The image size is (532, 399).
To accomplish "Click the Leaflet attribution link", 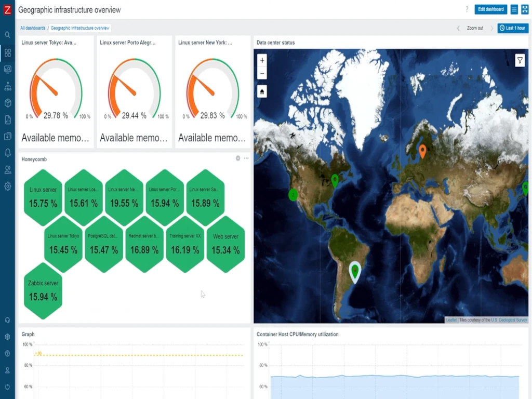I will pos(450,320).
